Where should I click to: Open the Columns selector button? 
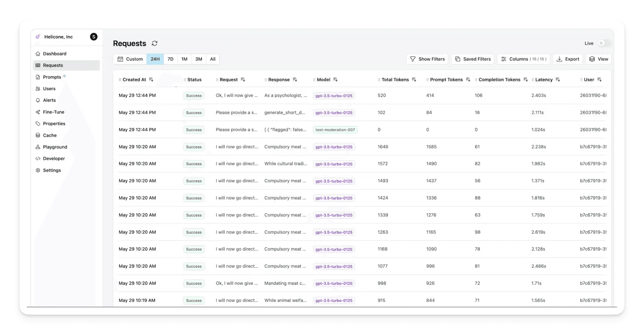coord(523,59)
